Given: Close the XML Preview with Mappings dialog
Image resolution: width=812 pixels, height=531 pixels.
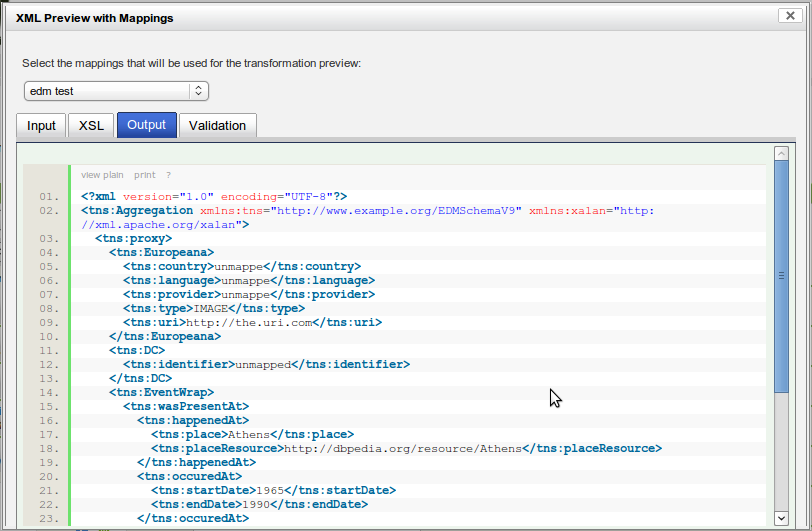Looking at the screenshot, I should pyautogui.click(x=790, y=16).
